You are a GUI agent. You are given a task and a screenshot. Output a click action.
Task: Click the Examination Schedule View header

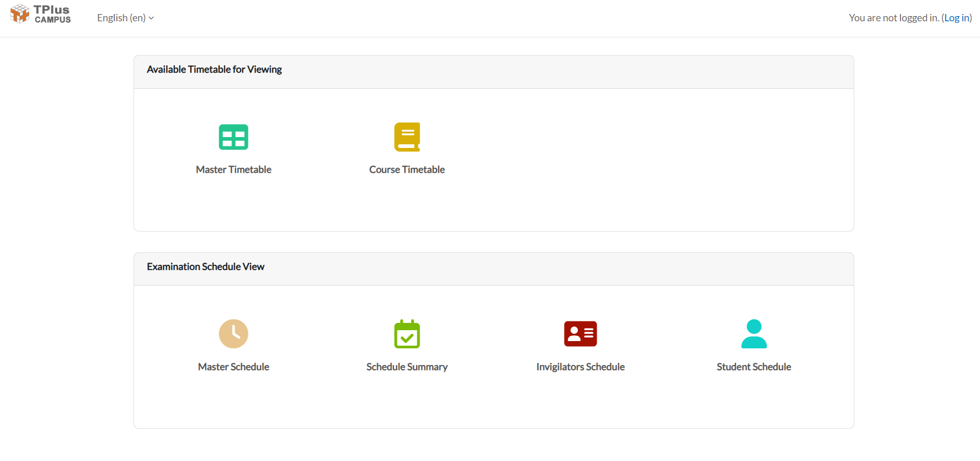coord(205,267)
